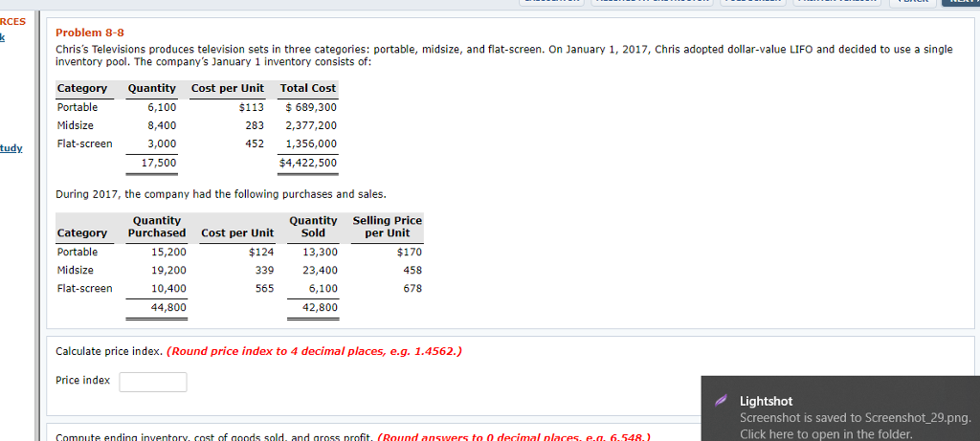Click the 'Total Cost' column header
Viewport: 980px width, 441px height.
pos(308,88)
